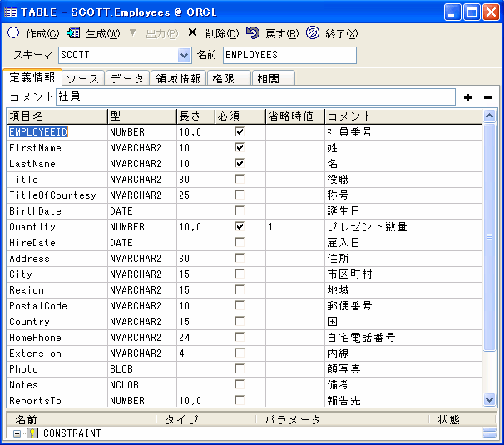Open the スキーマ SCOTT dropdown

[184, 55]
